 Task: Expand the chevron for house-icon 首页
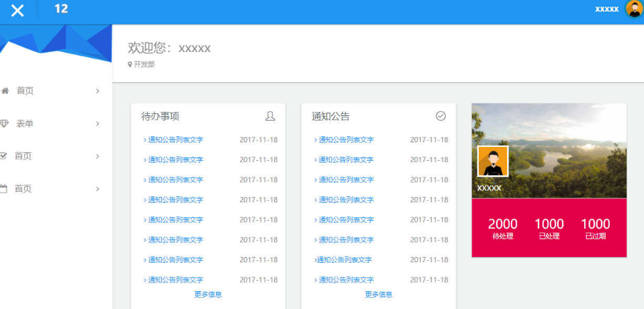[x=97, y=91]
